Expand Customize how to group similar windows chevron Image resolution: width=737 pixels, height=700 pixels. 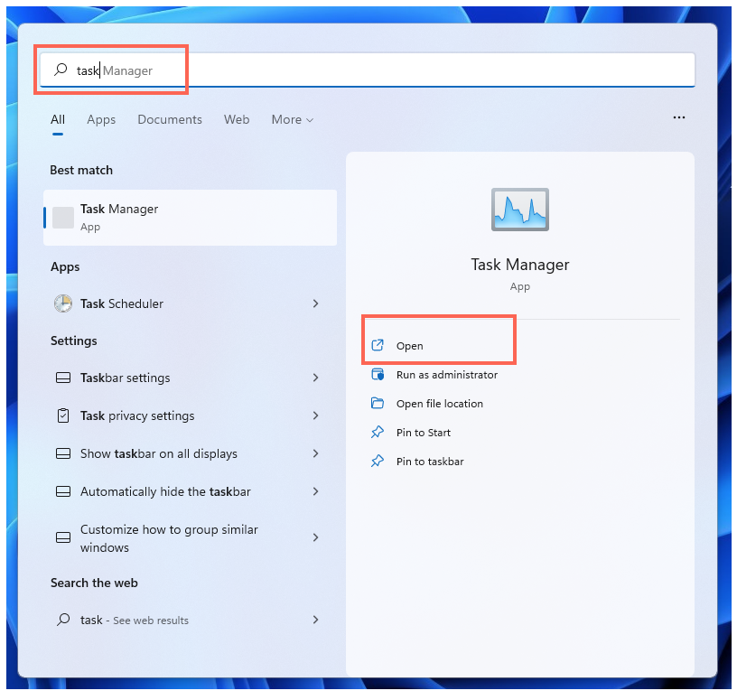coord(316,537)
